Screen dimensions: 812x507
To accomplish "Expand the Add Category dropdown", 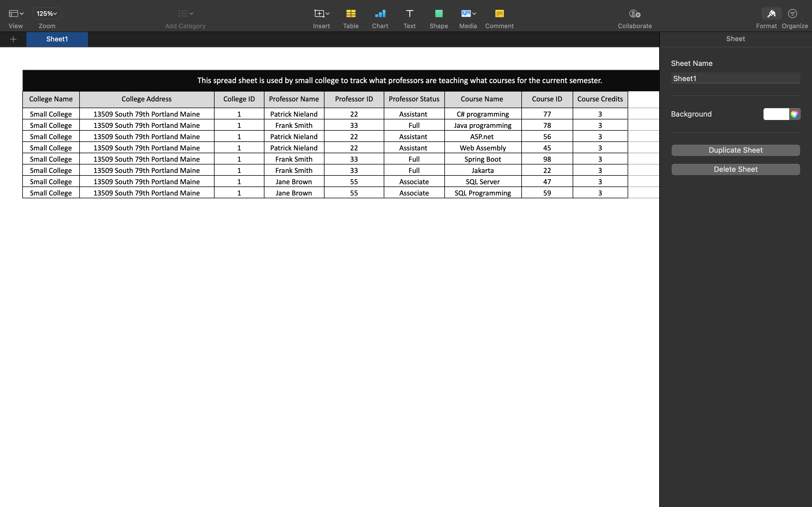I will [185, 14].
